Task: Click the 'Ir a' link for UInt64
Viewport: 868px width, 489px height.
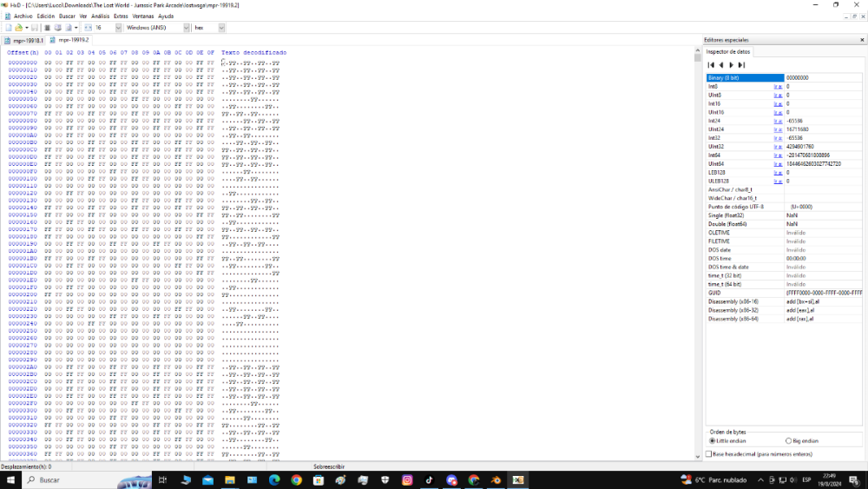Action: point(778,164)
